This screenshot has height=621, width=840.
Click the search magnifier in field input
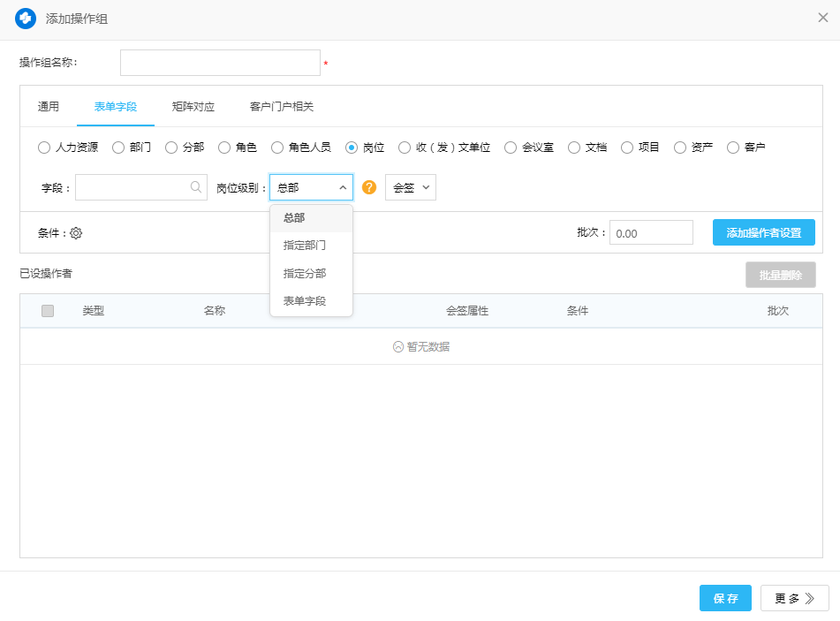[196, 187]
